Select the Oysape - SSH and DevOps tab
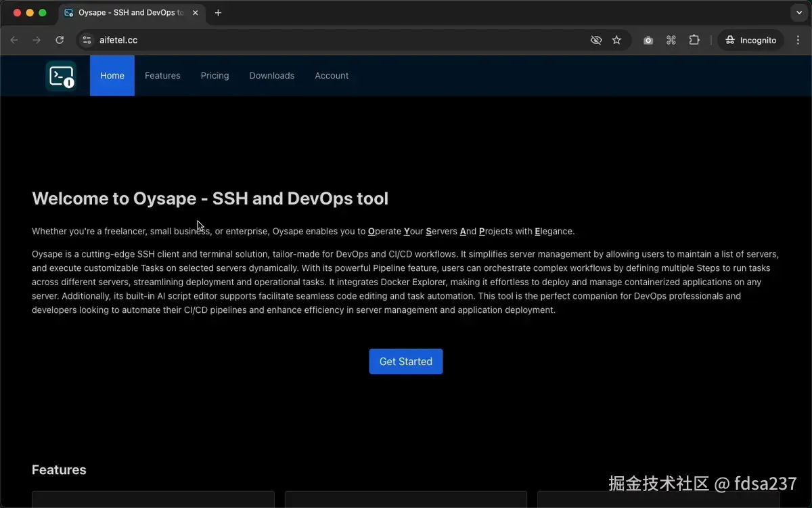The image size is (812, 508). (x=131, y=13)
